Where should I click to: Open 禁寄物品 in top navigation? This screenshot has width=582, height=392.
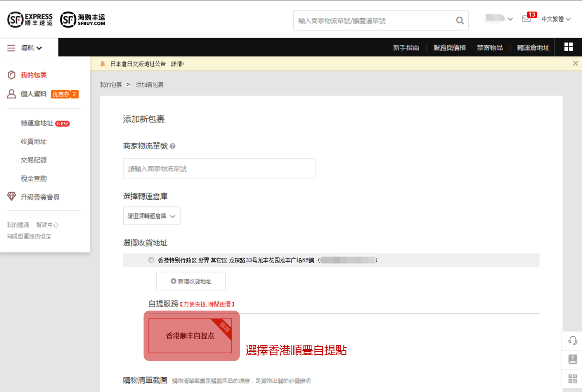(x=490, y=48)
